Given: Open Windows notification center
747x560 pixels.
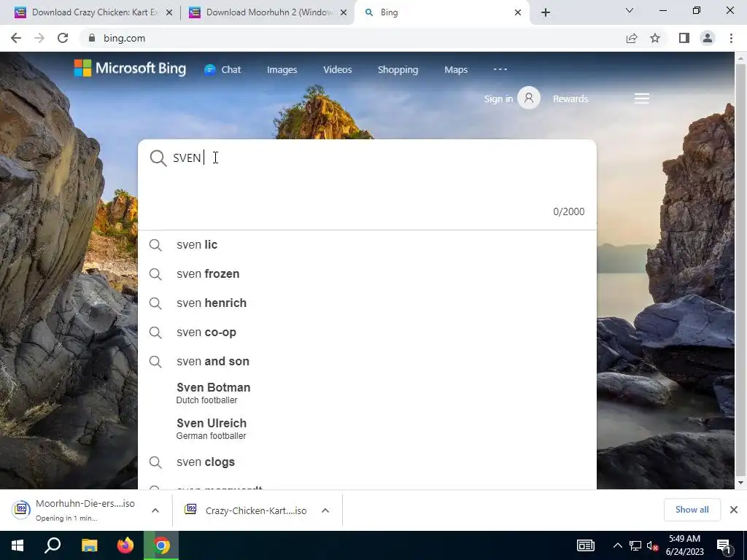Looking at the screenshot, I should click(x=724, y=545).
